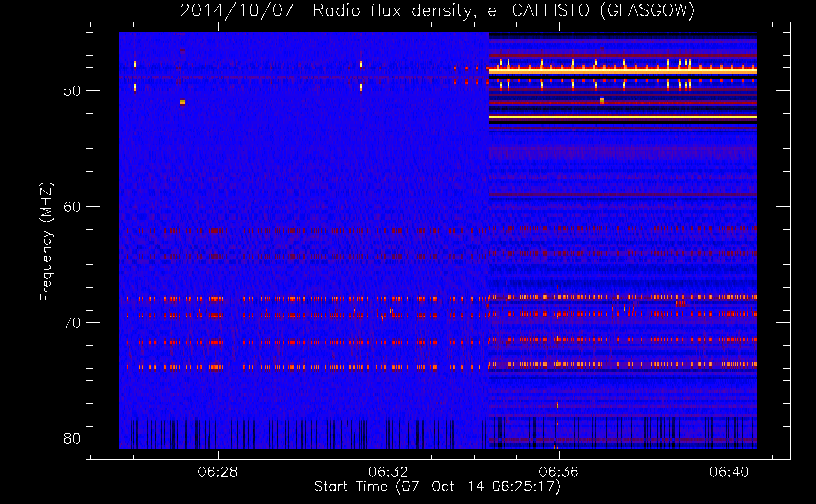Screen dimensions: 816x504
Task: Select the 'Frequency (MHZ)' y-axis label
Action: pyautogui.click(x=46, y=242)
